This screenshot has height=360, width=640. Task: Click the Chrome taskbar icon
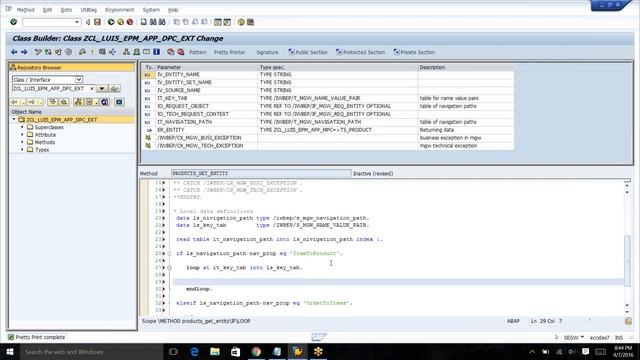coord(256,351)
